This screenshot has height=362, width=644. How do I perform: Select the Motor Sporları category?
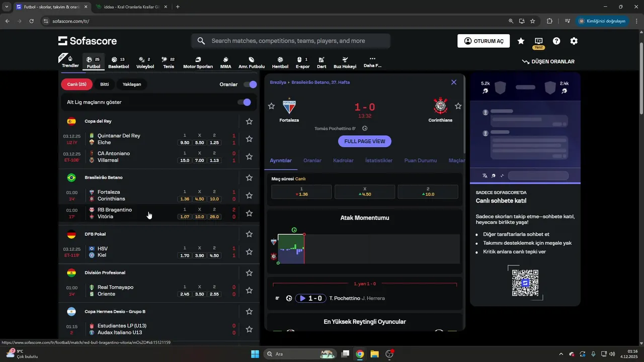(198, 62)
